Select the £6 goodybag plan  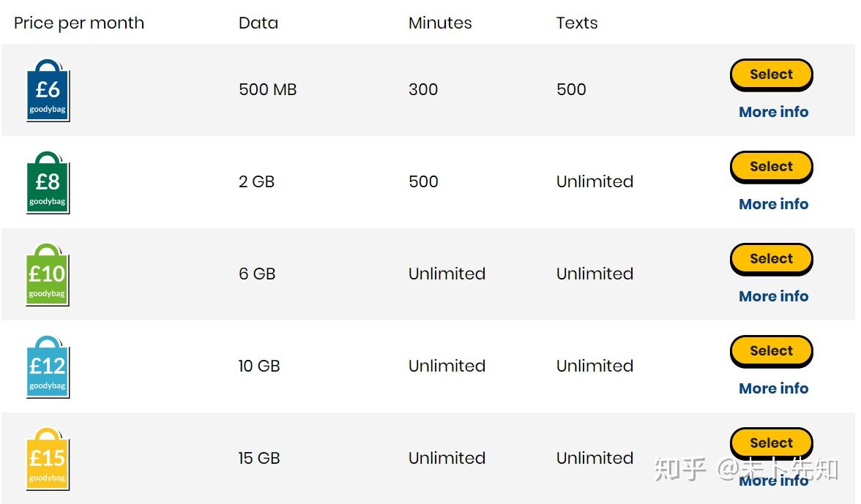(x=771, y=75)
